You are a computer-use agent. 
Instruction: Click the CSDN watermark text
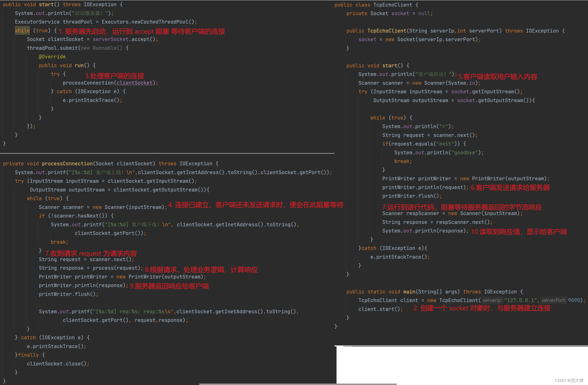569,380
